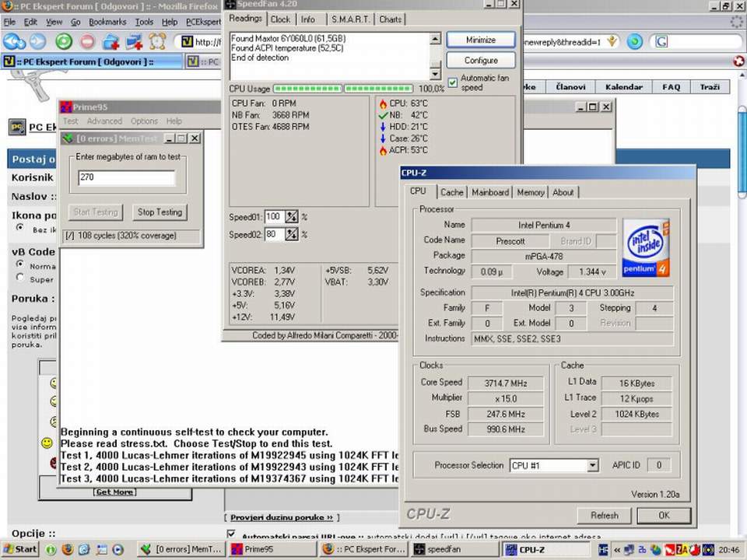This screenshot has height=560, width=747.
Task: Click the FAQ forum nav button
Action: click(671, 87)
